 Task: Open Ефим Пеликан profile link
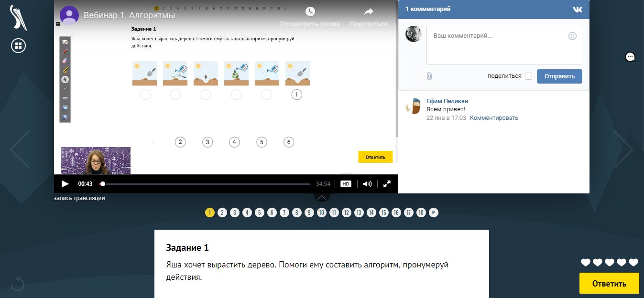pos(447,101)
